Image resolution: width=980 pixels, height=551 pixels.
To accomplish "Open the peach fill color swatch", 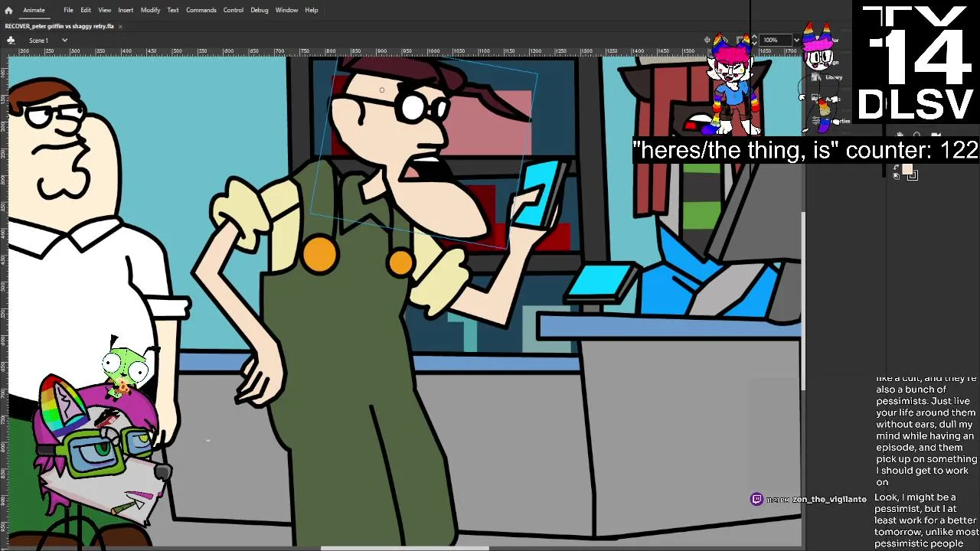I will click(907, 168).
